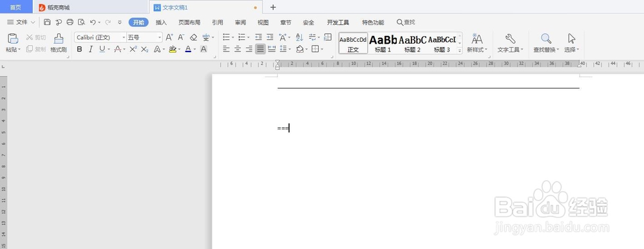The image size is (644, 249).
Task: Click the Sort A-Z icon
Action: coord(299,37)
